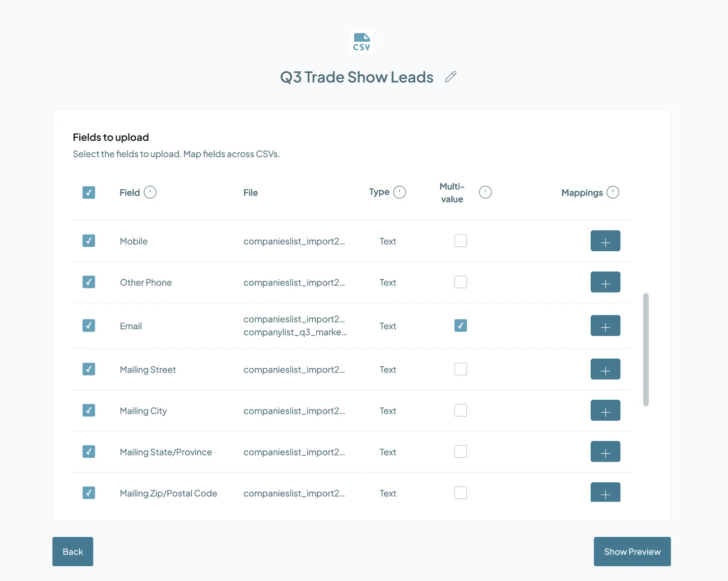
Task: Click the Mappings column header label
Action: [x=582, y=193]
